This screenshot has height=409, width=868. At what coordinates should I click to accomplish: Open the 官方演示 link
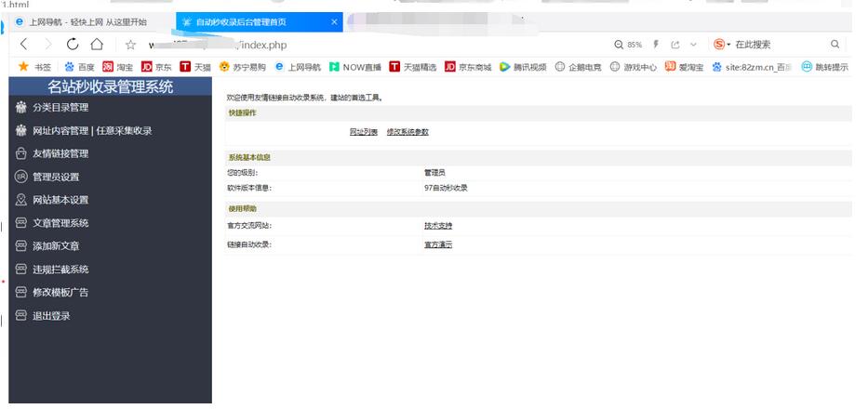tap(438, 244)
